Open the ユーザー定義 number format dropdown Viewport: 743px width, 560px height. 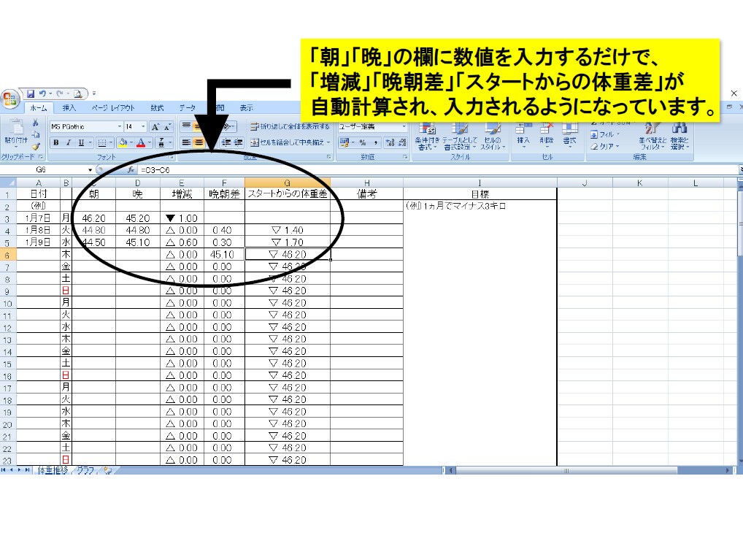point(404,126)
